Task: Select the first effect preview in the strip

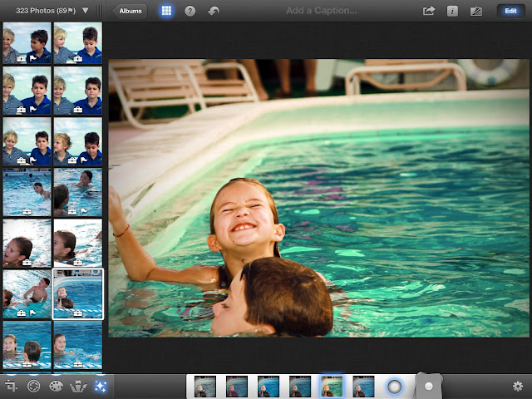Action: coord(204,386)
